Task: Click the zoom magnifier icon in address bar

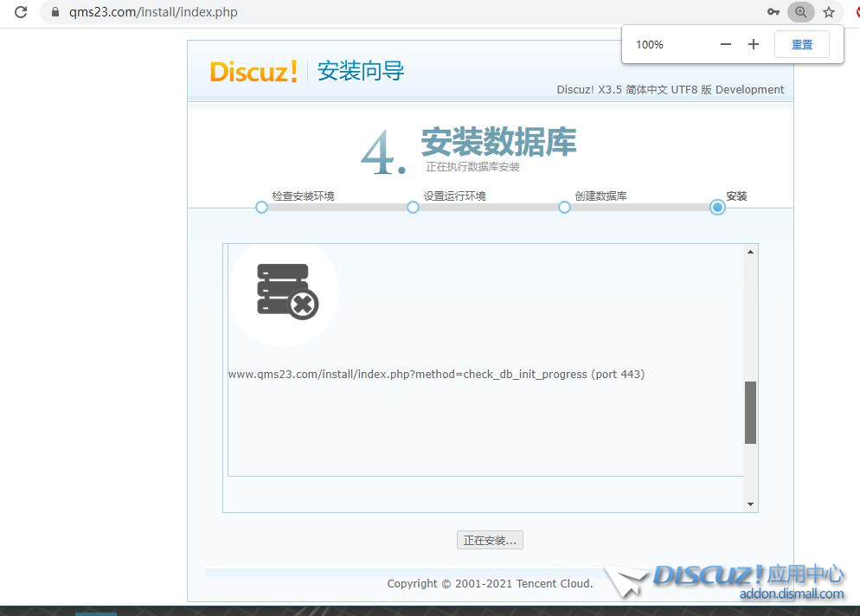Action: pos(801,12)
